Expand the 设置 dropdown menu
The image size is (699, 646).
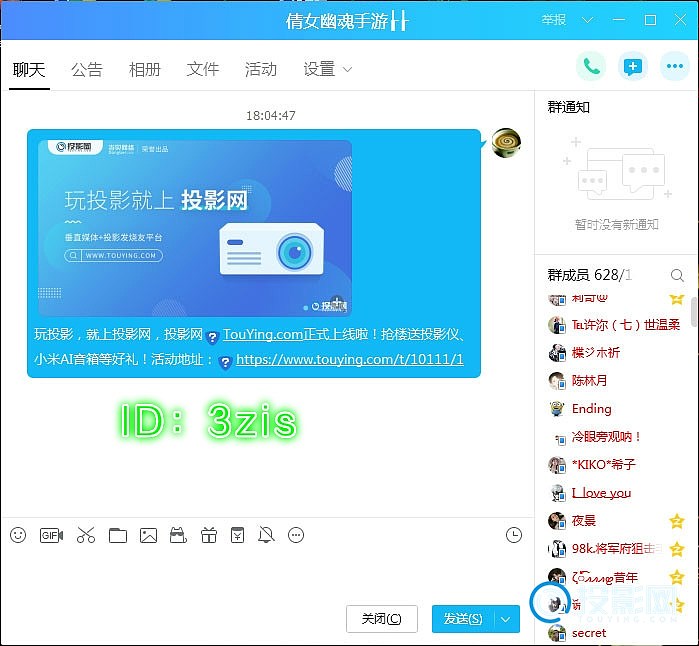pyautogui.click(x=328, y=70)
